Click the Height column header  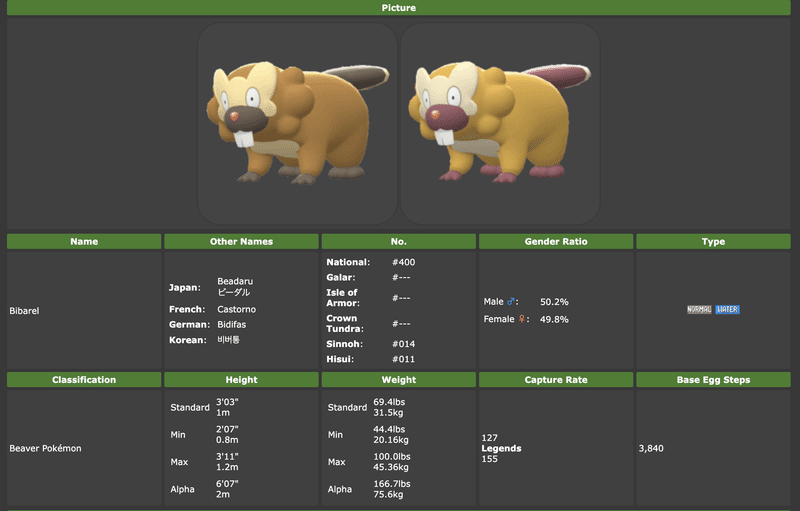(x=241, y=379)
